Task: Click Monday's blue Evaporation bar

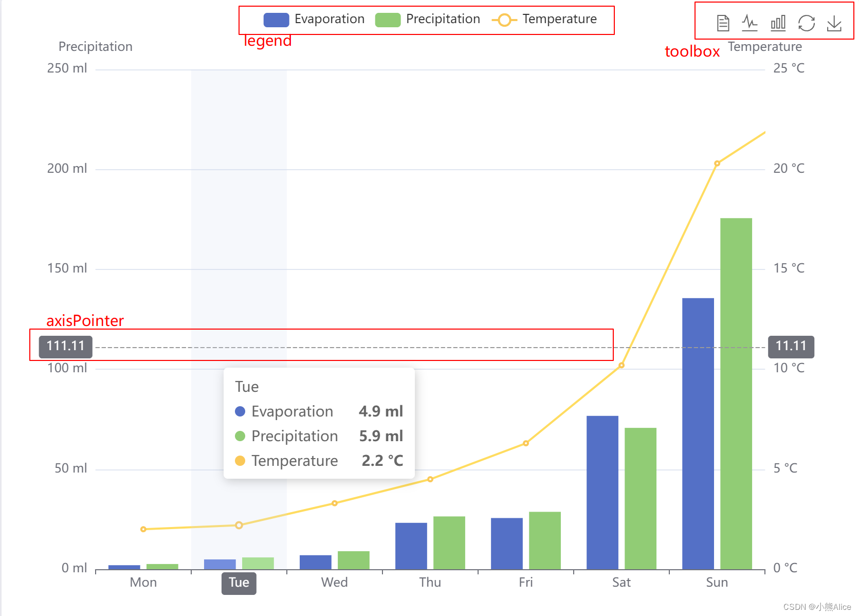Action: [124, 568]
